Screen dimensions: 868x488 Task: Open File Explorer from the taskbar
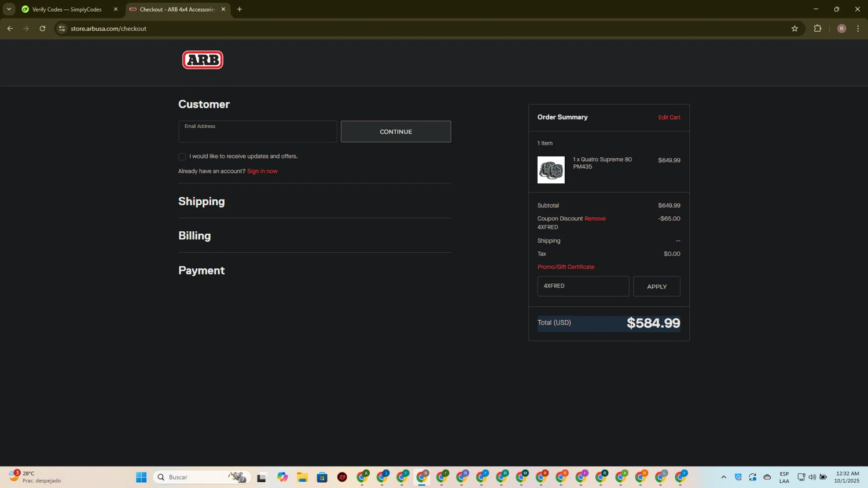coord(302,477)
